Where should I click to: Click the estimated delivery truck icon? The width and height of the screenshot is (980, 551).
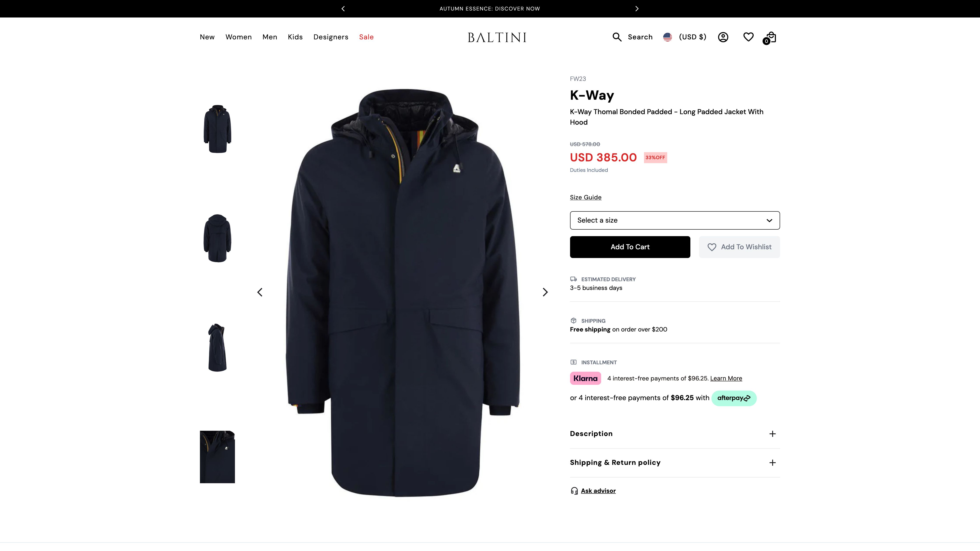point(573,279)
